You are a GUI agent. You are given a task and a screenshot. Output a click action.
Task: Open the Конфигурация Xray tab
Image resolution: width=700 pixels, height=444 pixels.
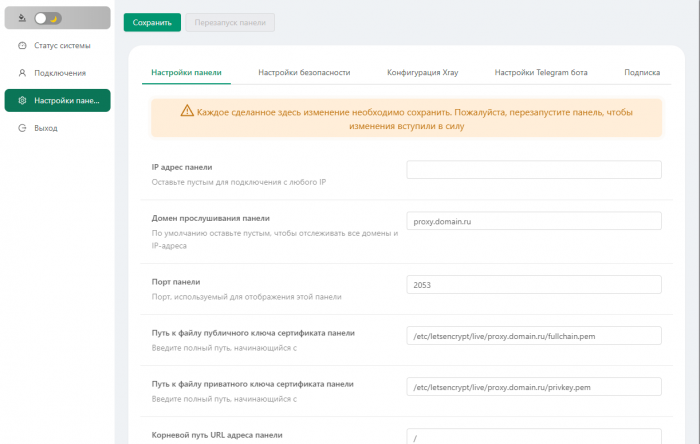pos(422,73)
